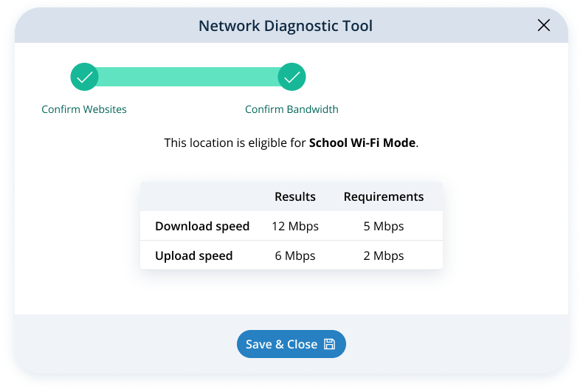Viewport: 583px width, 392px height.
Task: Click the School Wi-Fi Mode bold text
Action: click(x=362, y=142)
